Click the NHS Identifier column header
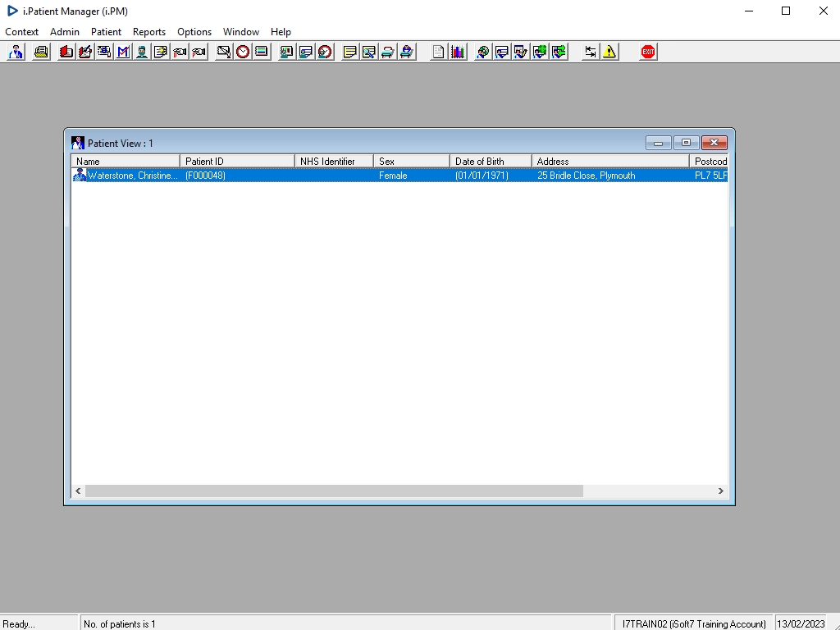This screenshot has width=840, height=630. (334, 162)
